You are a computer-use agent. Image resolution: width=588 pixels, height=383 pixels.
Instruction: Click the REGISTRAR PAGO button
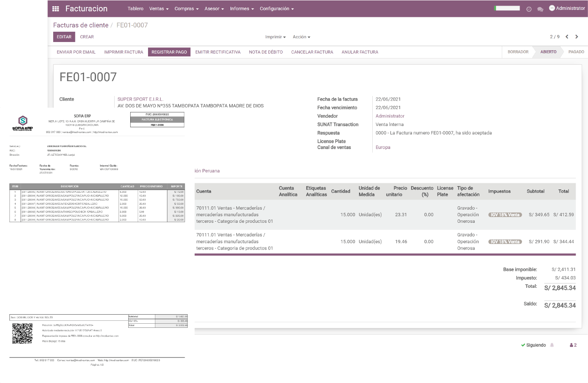[x=169, y=52]
